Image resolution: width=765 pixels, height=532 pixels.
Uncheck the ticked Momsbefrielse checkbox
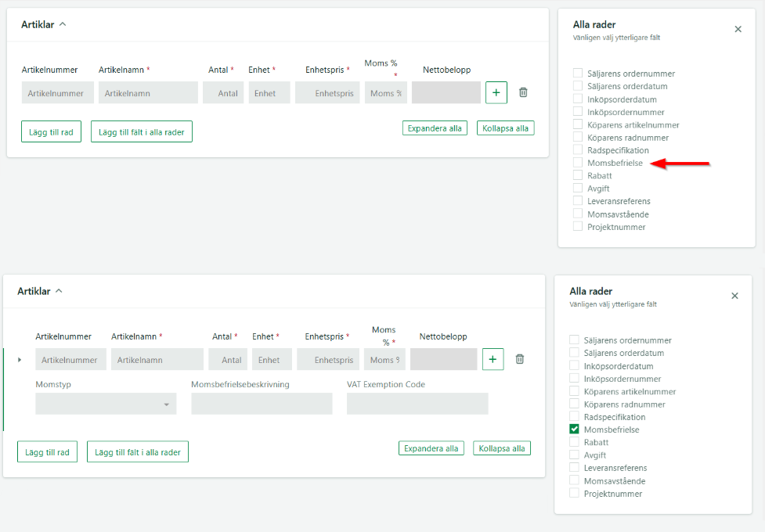click(575, 430)
